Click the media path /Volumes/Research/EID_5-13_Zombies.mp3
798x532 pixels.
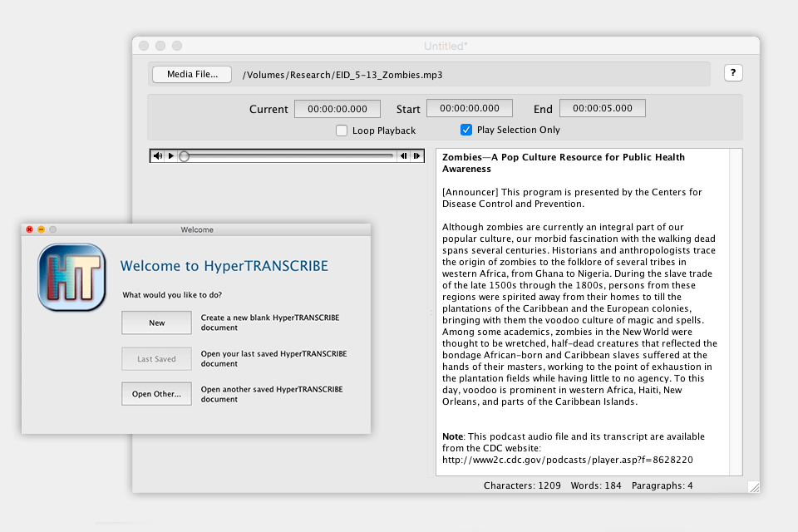[x=342, y=75]
